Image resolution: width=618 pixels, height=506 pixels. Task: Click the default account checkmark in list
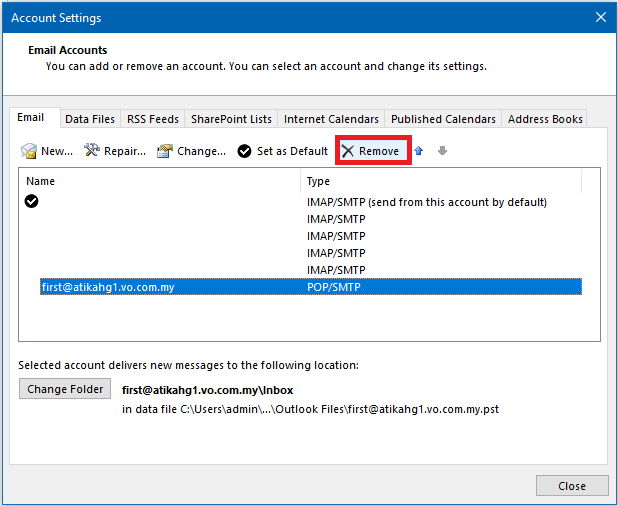pos(32,202)
